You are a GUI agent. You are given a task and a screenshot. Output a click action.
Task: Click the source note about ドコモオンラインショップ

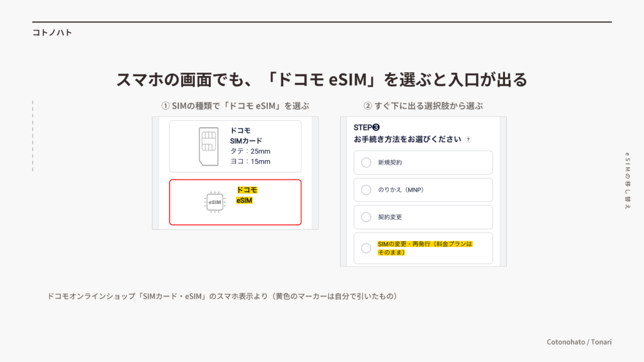(x=222, y=297)
